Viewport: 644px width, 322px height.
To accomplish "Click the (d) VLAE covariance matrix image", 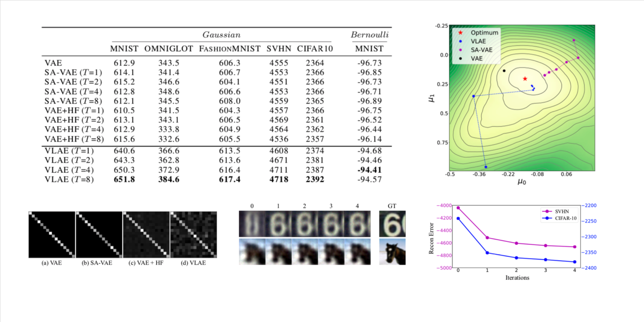I will [x=194, y=234].
